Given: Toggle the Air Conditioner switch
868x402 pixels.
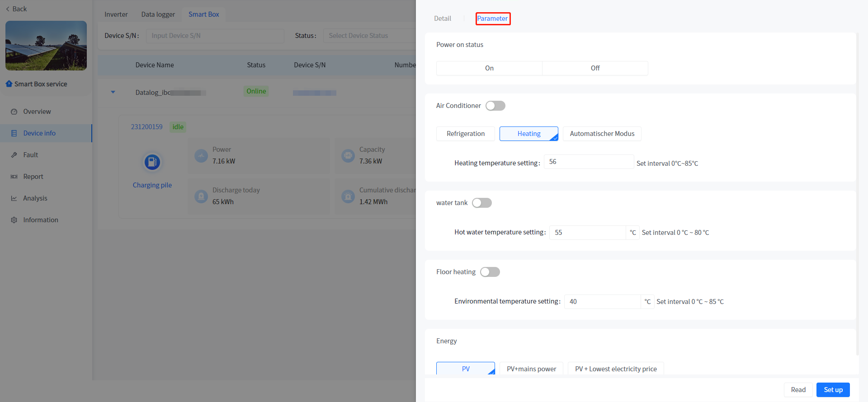Looking at the screenshot, I should [495, 106].
